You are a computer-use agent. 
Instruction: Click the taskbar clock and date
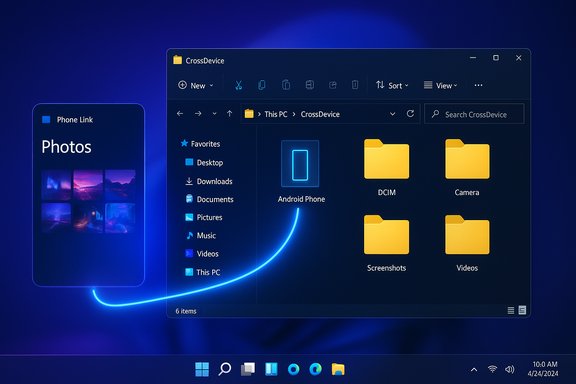[543, 369]
